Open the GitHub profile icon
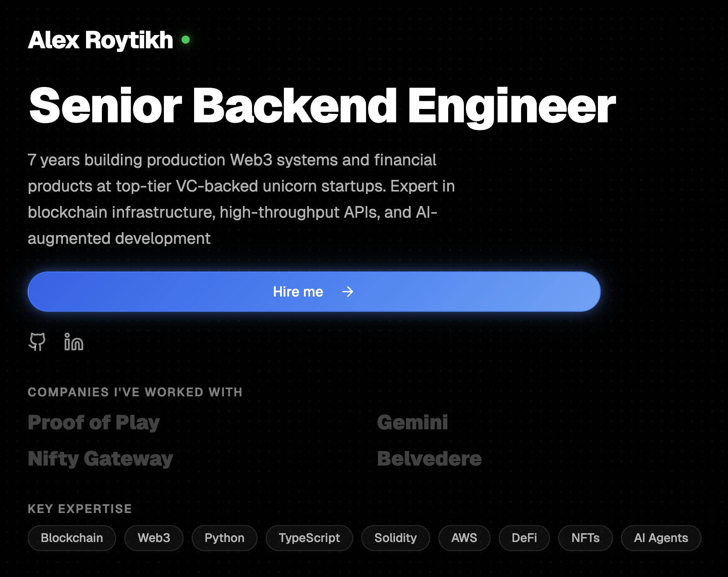728x577 pixels. click(37, 342)
